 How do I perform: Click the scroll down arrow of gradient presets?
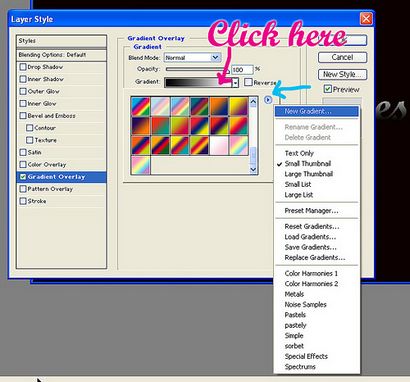(253, 169)
